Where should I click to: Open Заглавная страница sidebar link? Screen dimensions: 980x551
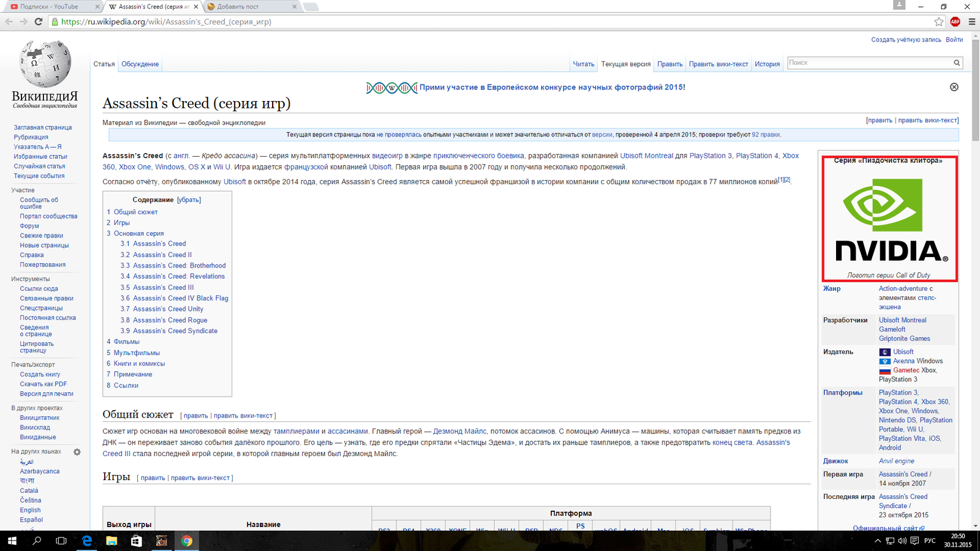tap(43, 127)
